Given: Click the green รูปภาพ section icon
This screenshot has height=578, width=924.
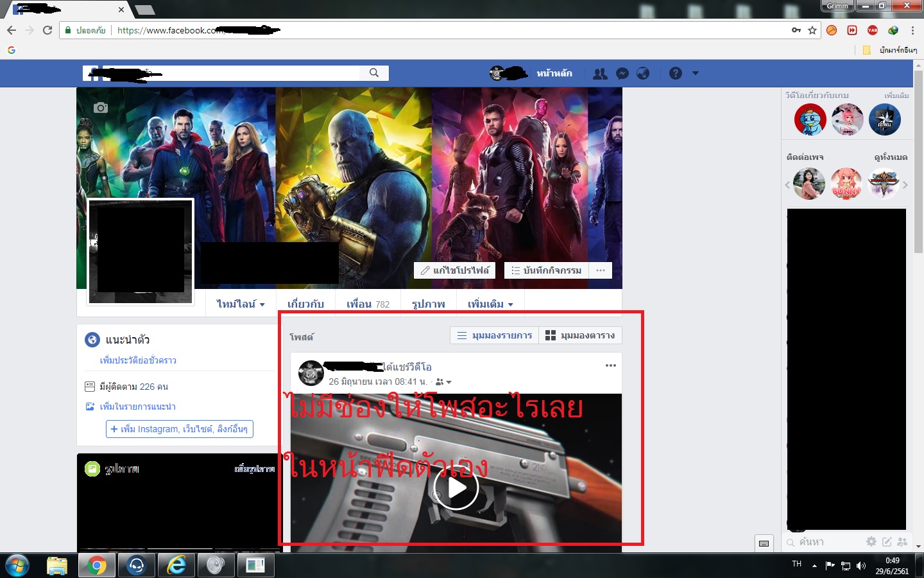Looking at the screenshot, I should pyautogui.click(x=92, y=469).
